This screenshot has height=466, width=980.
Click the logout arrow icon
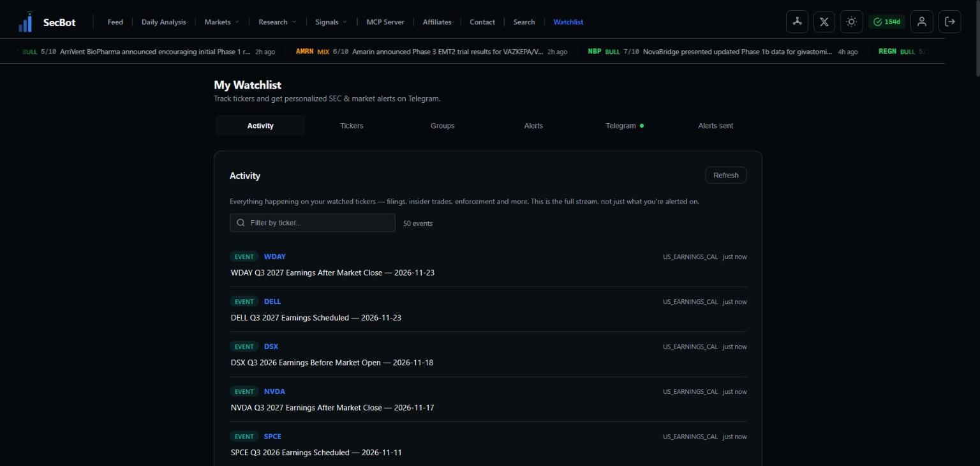click(x=950, y=22)
